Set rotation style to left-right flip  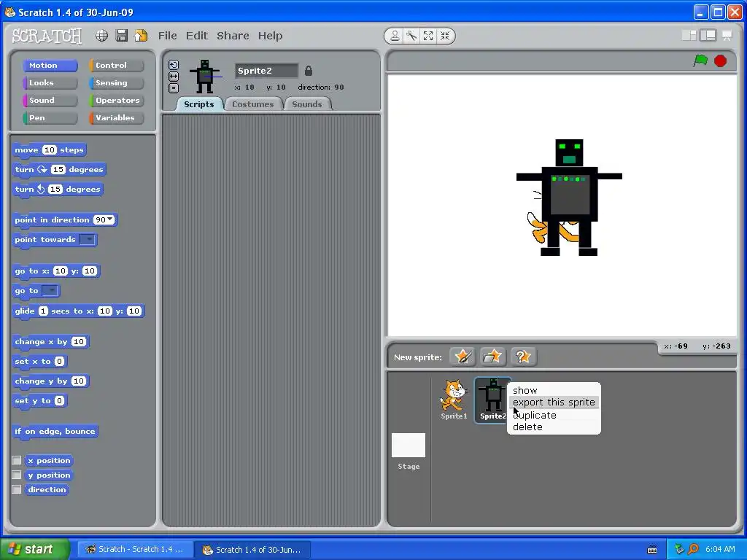click(174, 76)
